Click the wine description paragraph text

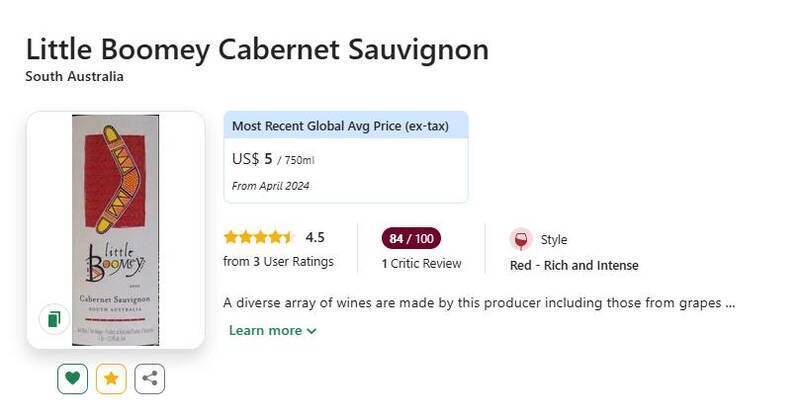pyautogui.click(x=479, y=302)
